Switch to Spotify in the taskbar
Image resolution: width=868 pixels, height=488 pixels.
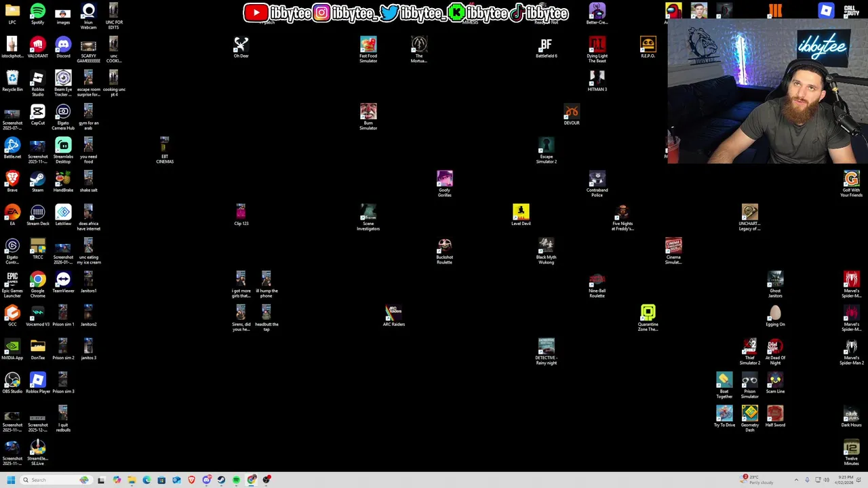tap(236, 480)
